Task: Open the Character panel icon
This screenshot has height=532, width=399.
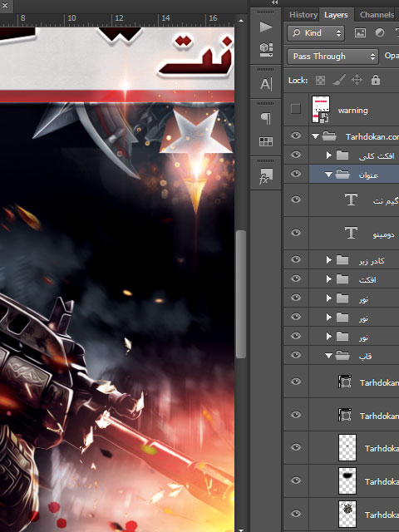Action: 266,84
